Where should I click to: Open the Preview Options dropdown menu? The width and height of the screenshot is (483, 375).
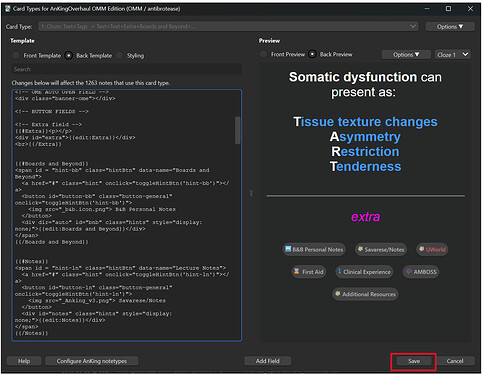(x=406, y=54)
